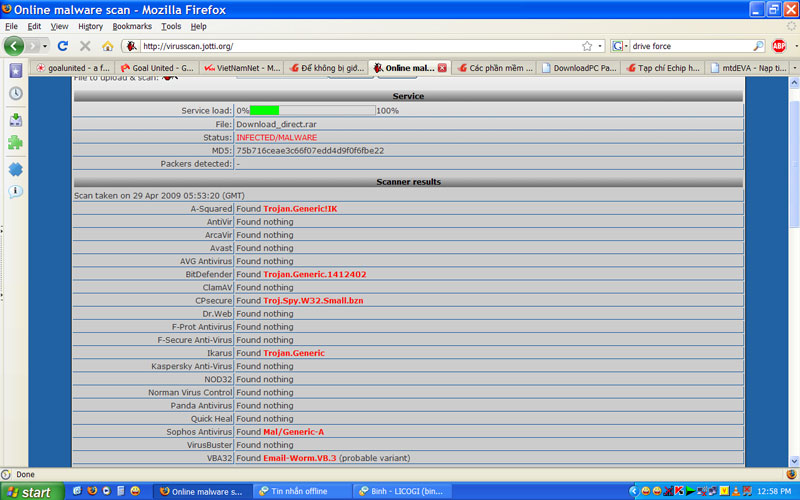This screenshot has width=800, height=500.
Task: Click the 'Download_direct.rar' file name
Action: 276,124
